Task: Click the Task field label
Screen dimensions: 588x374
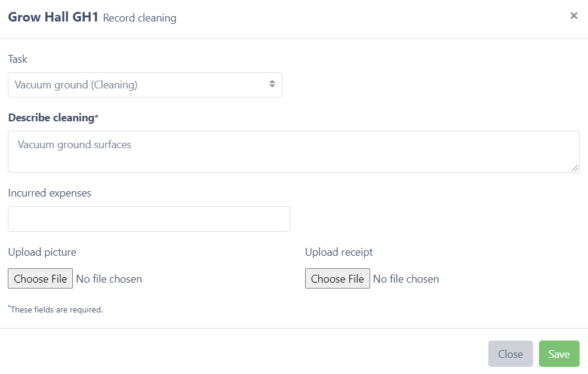Action: 18,59
